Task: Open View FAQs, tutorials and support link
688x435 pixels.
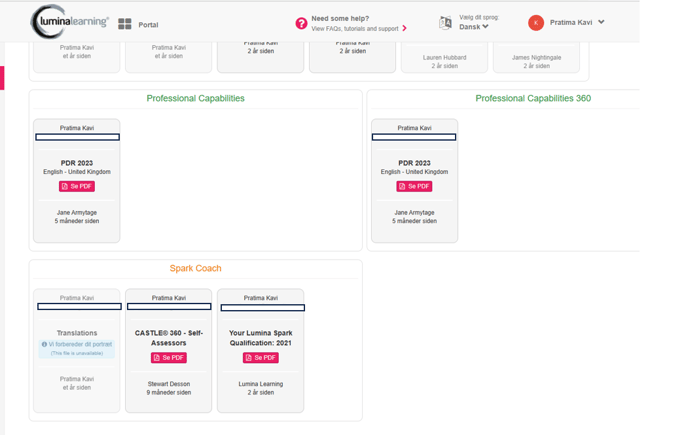Action: (x=355, y=29)
